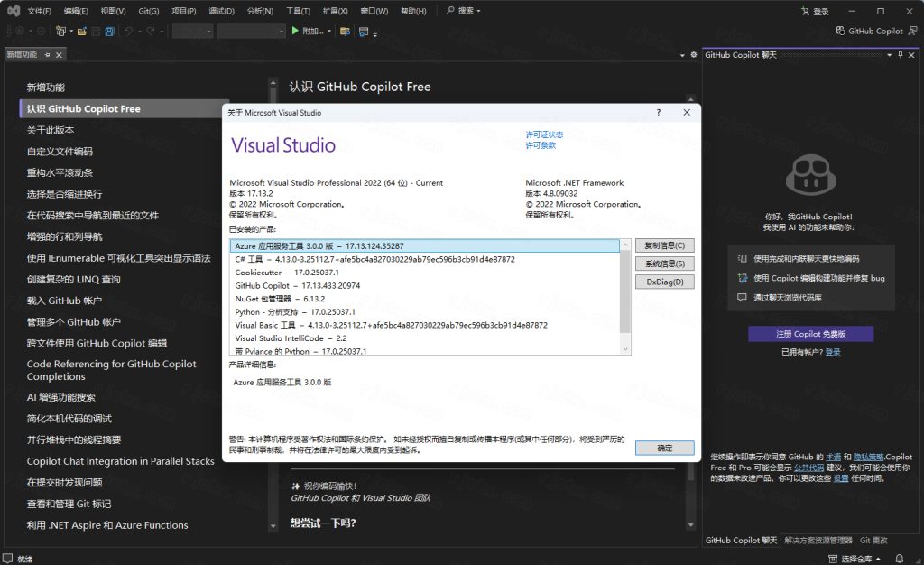Pin the What's New tab
The image size is (924, 565).
(x=48, y=55)
